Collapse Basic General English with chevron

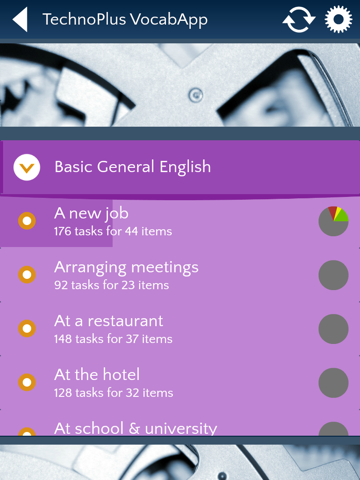coord(27,167)
